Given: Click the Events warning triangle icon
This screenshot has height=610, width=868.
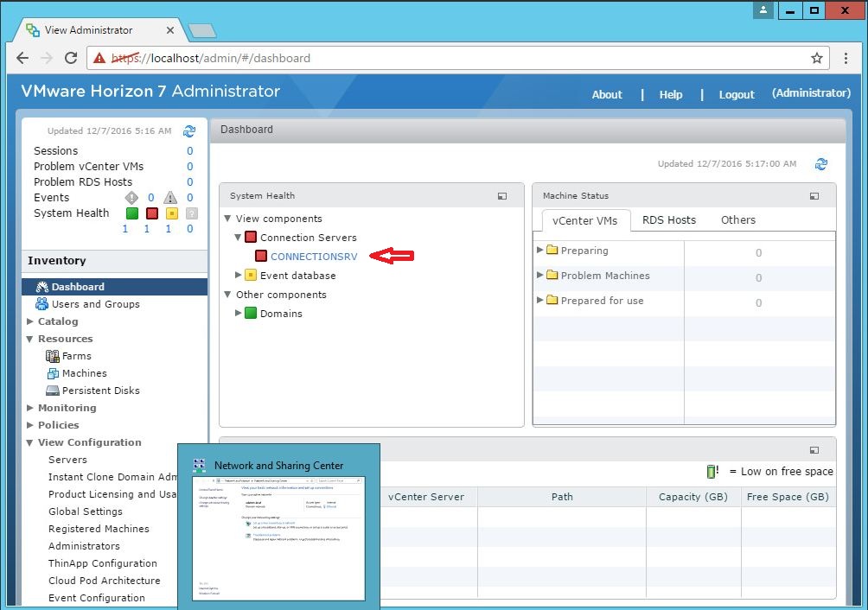Looking at the screenshot, I should [170, 198].
